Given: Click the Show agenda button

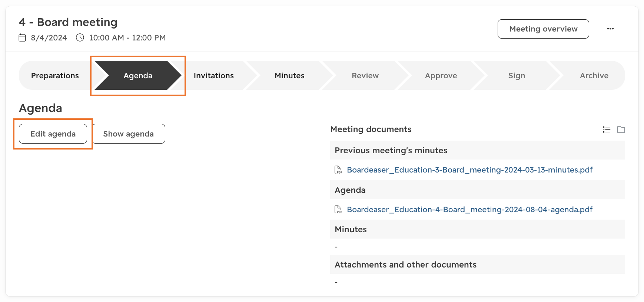Looking at the screenshot, I should (128, 134).
